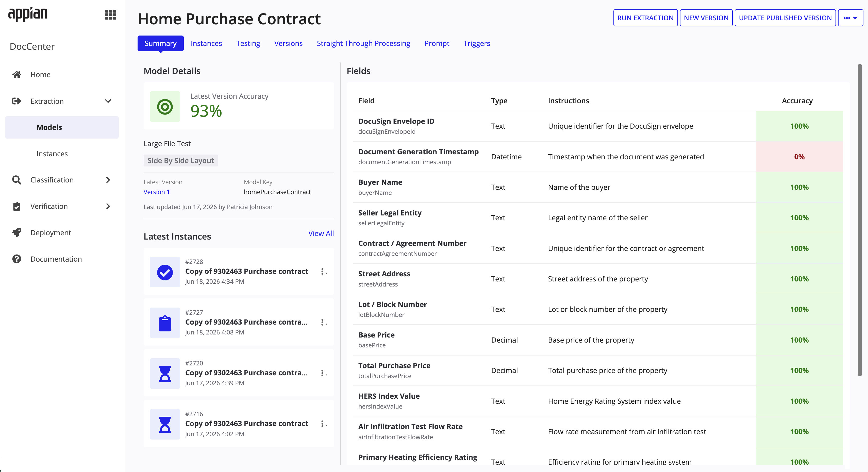
Task: Click the 0% accuracy cell for Document Generation Timestamp
Action: 799,157
